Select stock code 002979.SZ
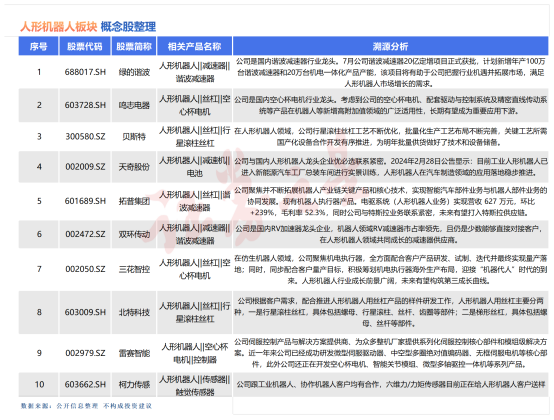The image size is (554, 420). pyautogui.click(x=85, y=353)
